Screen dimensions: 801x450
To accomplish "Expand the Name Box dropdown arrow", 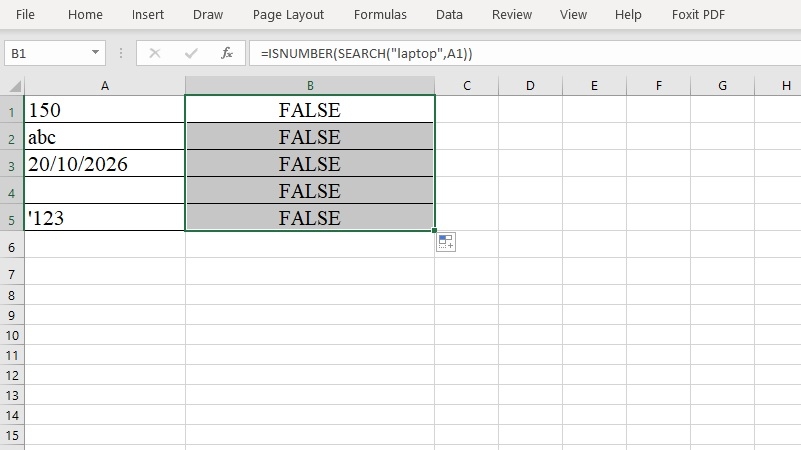I will (96, 53).
